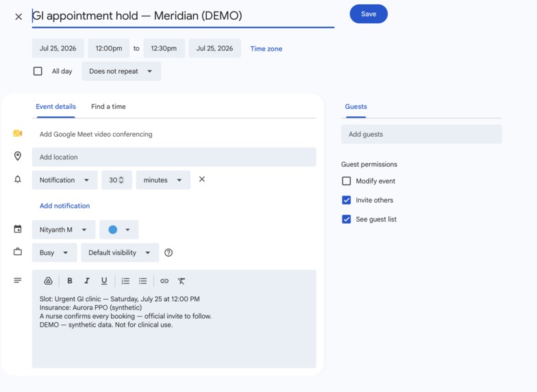Image resolution: width=537 pixels, height=392 pixels.
Task: Open the Default visibility dropdown
Action: pyautogui.click(x=120, y=252)
